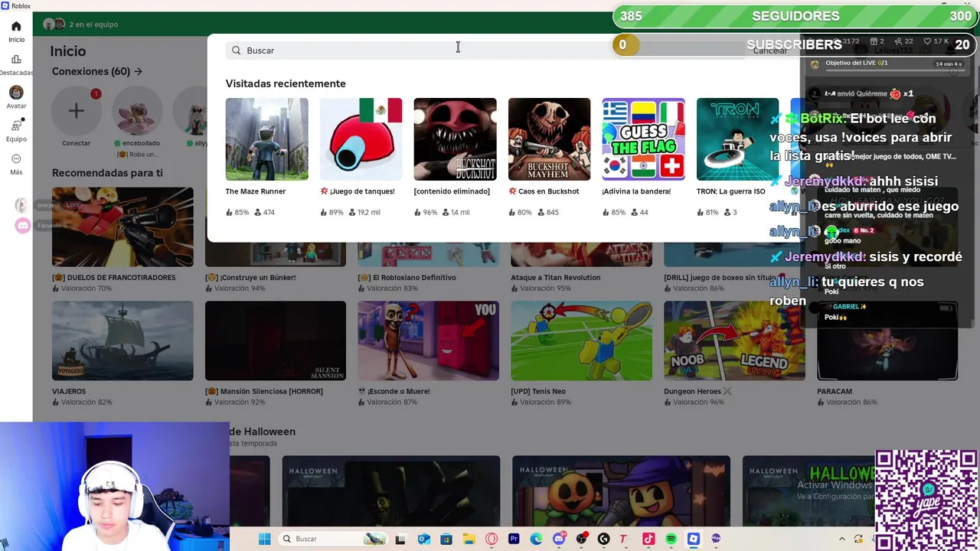
Task: Open VIAJEROS game thumbnail
Action: coord(122,341)
